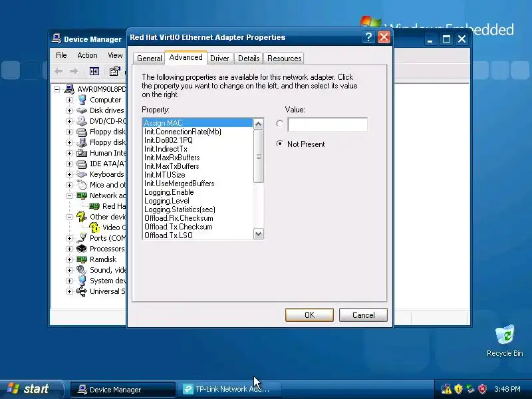The height and width of the screenshot is (399, 532).
Task: Select Init.ConnectionRate(Mb) property
Action: (x=198, y=132)
